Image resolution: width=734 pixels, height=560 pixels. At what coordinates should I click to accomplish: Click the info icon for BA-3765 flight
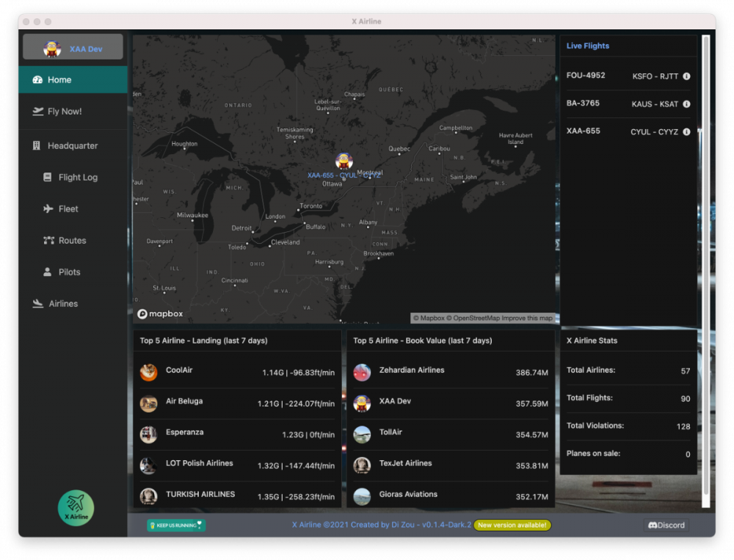pyautogui.click(x=686, y=104)
